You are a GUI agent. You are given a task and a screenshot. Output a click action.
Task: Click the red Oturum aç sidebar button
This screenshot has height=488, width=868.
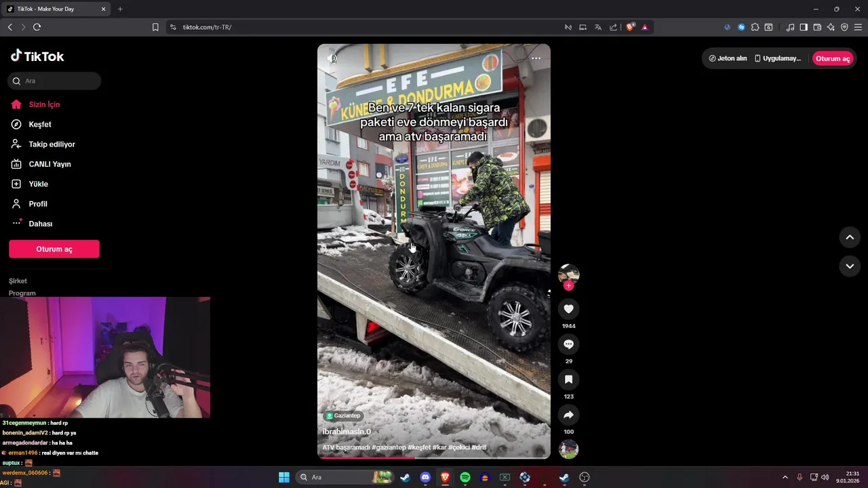tap(54, 249)
